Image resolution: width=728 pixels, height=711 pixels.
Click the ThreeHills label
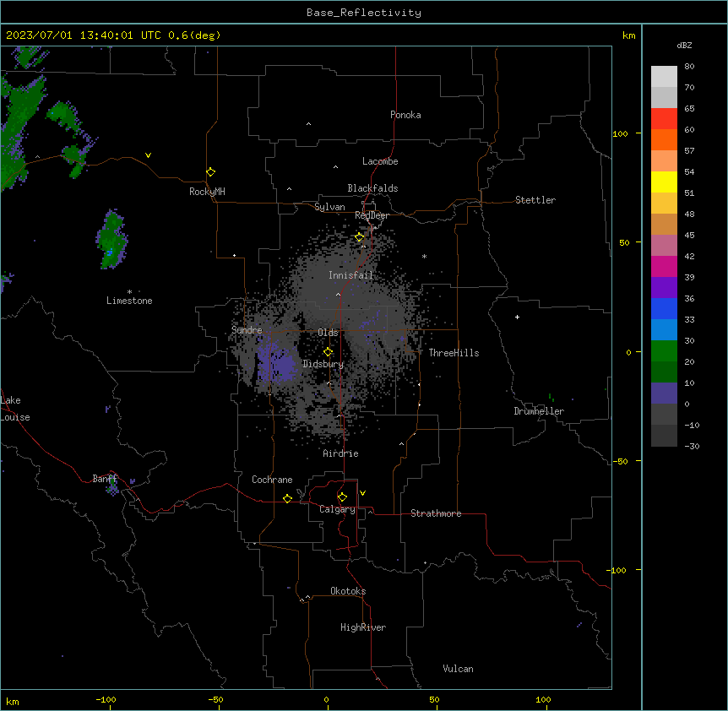(454, 353)
